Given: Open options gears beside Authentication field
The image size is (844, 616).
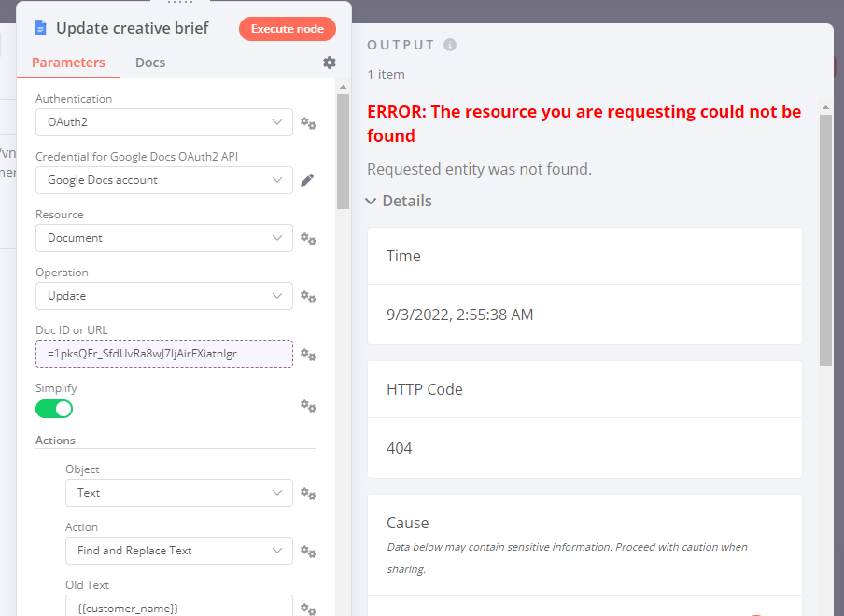Looking at the screenshot, I should tap(308, 123).
